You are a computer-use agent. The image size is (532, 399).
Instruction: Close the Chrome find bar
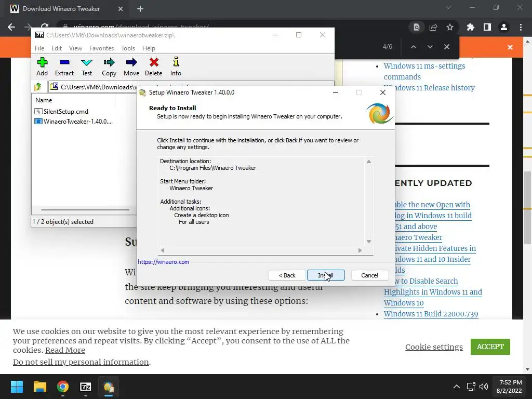[x=446, y=47]
